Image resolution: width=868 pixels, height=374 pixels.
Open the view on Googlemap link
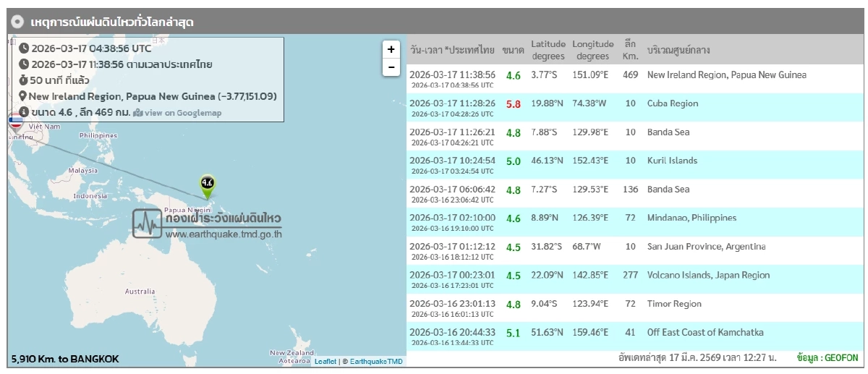click(x=183, y=113)
